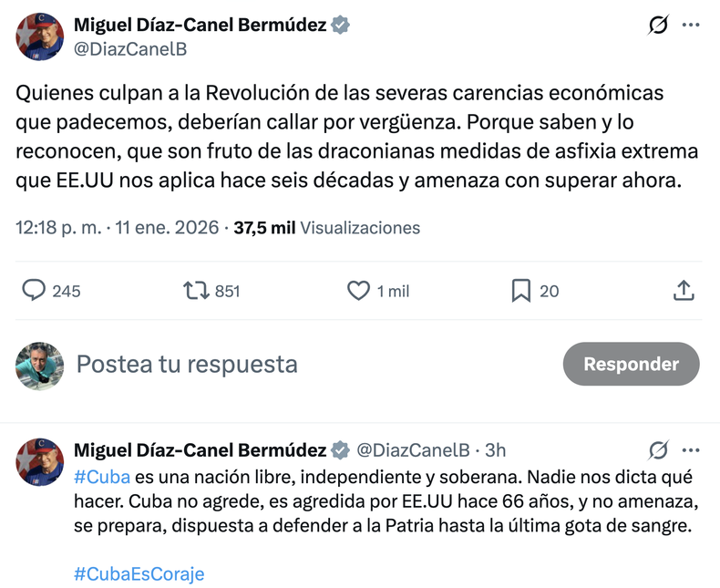Repost the tweet using retweet icon
The image size is (720, 588).
(x=196, y=290)
